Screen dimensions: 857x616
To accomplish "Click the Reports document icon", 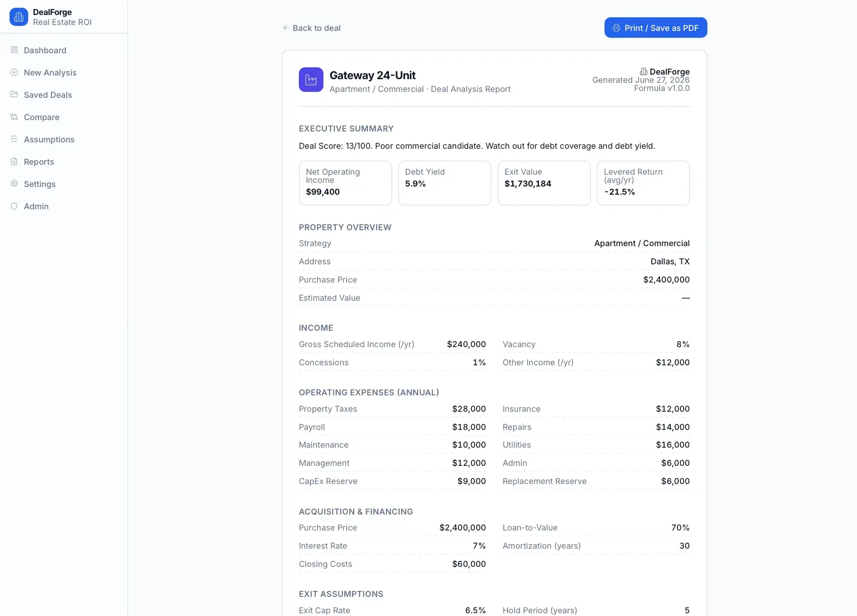I will 14,162.
